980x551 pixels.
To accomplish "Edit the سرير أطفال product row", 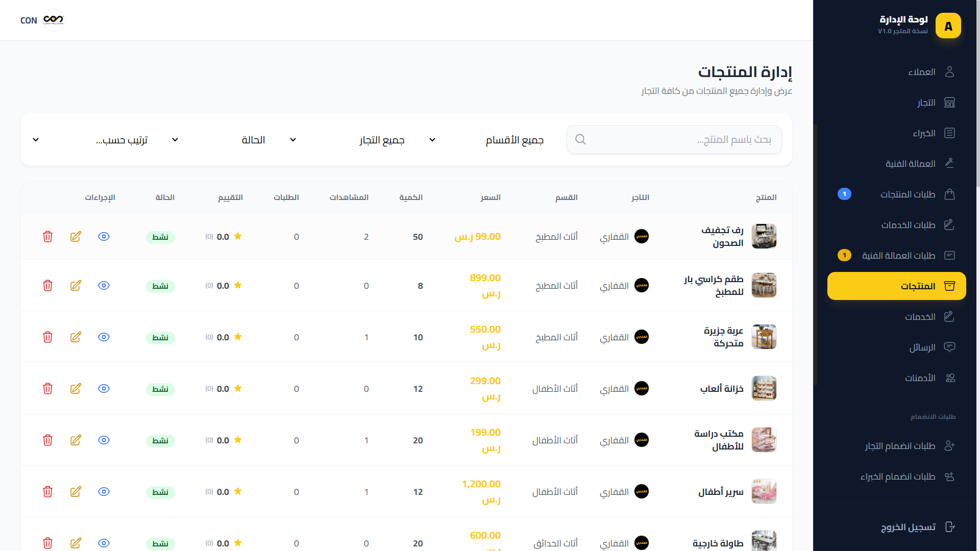I will tap(76, 492).
